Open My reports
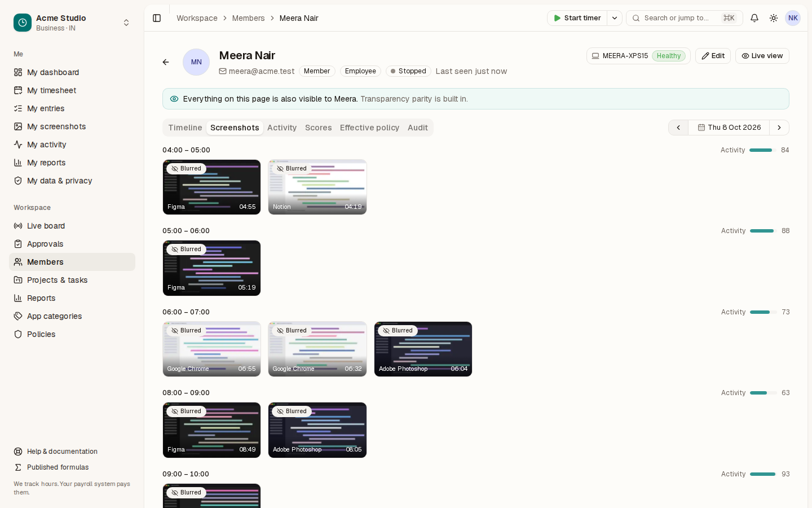Viewport: 812px width, 508px height. point(72,163)
